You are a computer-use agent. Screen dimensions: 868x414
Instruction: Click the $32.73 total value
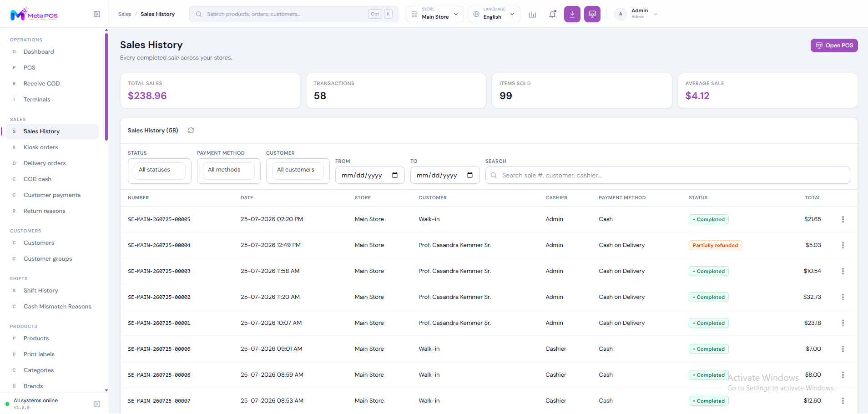(812, 297)
